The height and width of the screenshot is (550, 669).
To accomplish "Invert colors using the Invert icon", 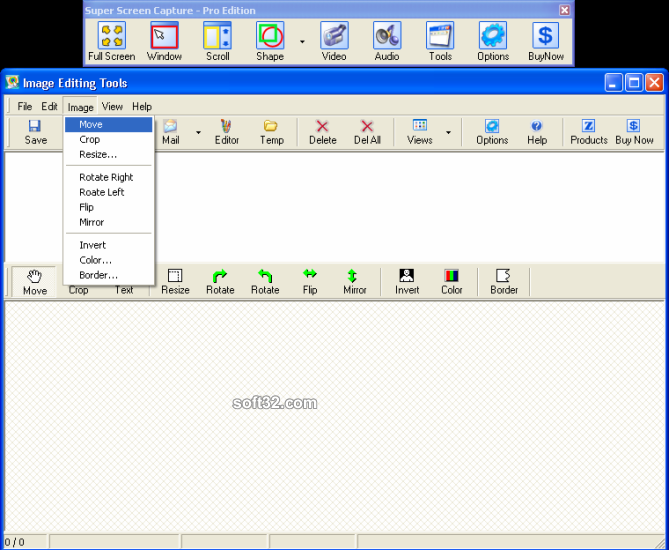I will (407, 282).
